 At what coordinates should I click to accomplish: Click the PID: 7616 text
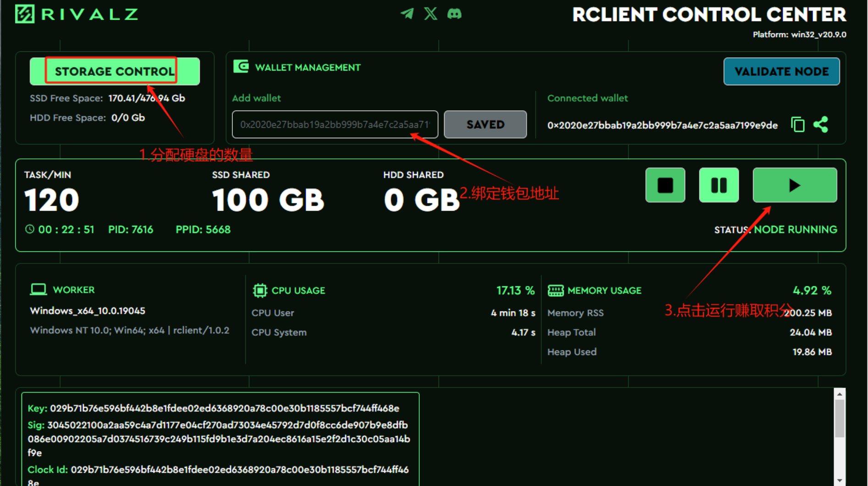[131, 229]
